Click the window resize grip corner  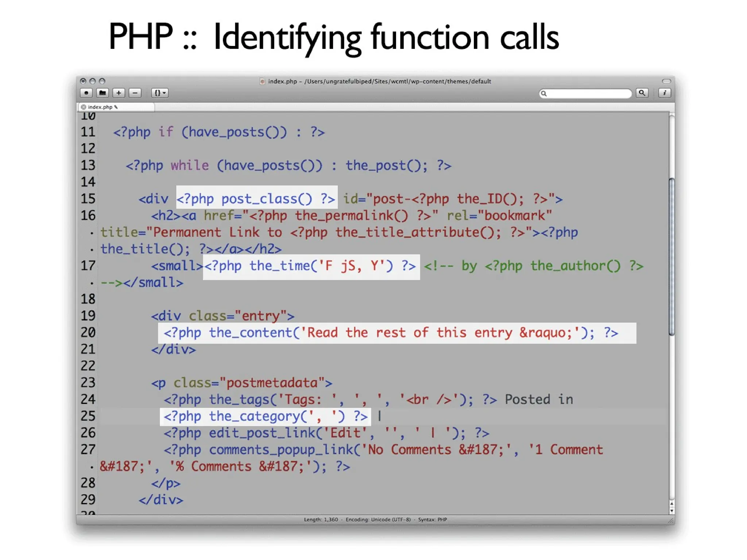click(671, 521)
